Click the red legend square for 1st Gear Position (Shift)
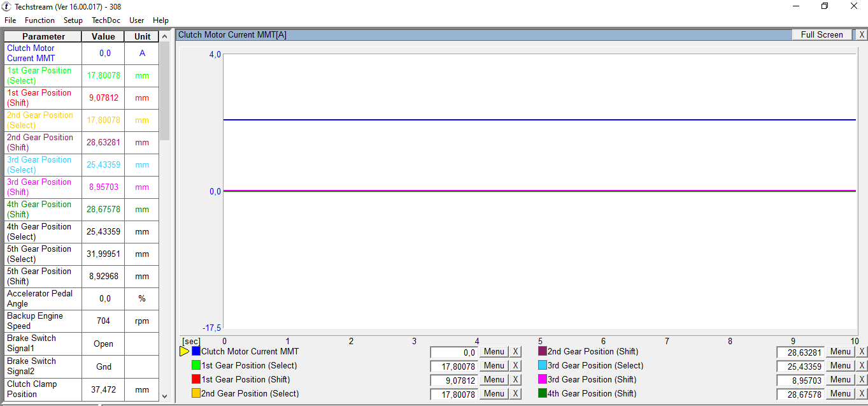The height and width of the screenshot is (406, 868). tap(196, 379)
